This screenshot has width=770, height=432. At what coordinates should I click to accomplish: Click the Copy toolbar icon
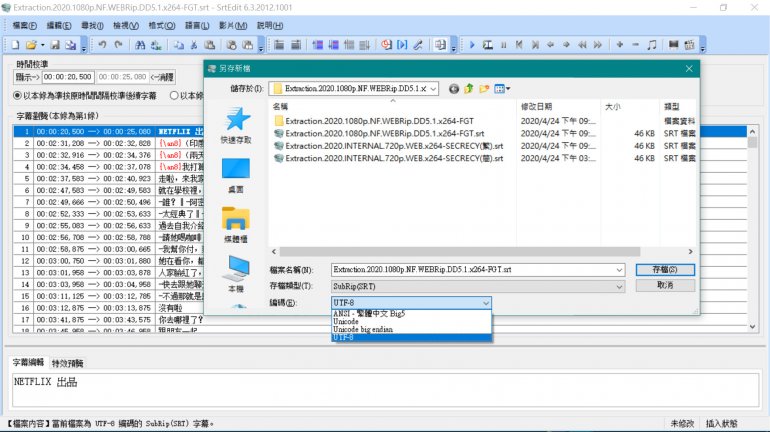[179, 45]
